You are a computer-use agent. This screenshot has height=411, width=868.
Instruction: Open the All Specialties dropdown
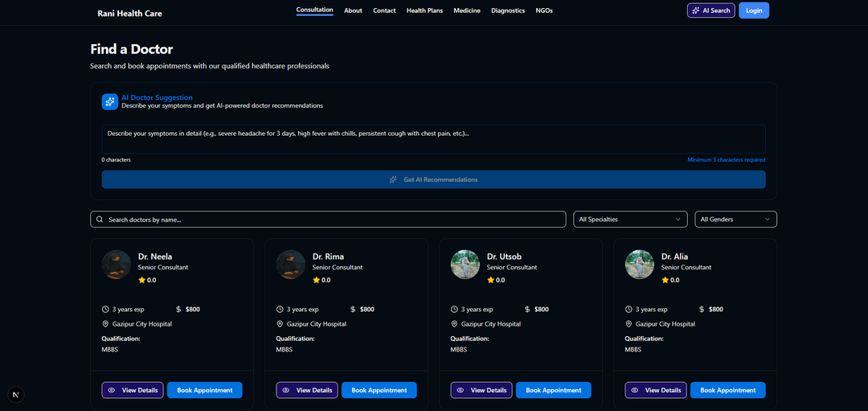pyautogui.click(x=630, y=219)
